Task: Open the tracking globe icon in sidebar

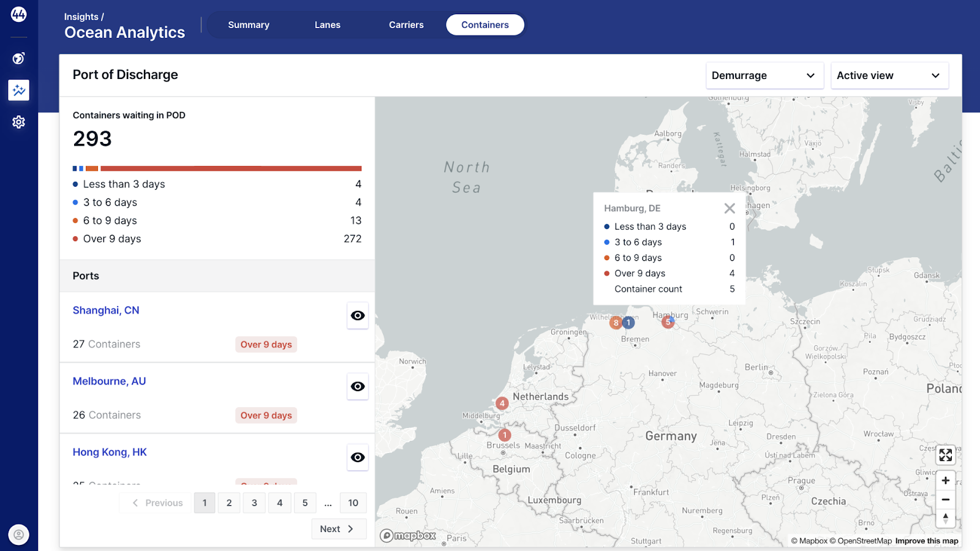Action: pyautogui.click(x=19, y=58)
